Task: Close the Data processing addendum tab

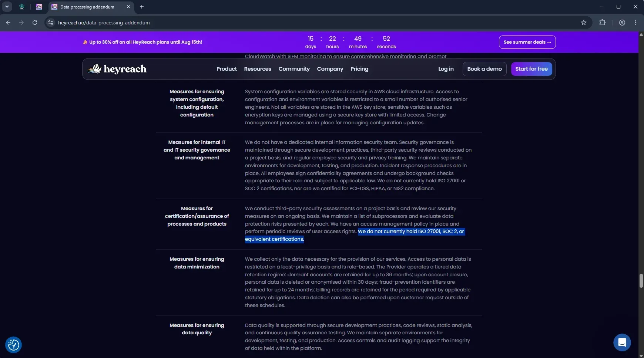Action: pyautogui.click(x=128, y=7)
